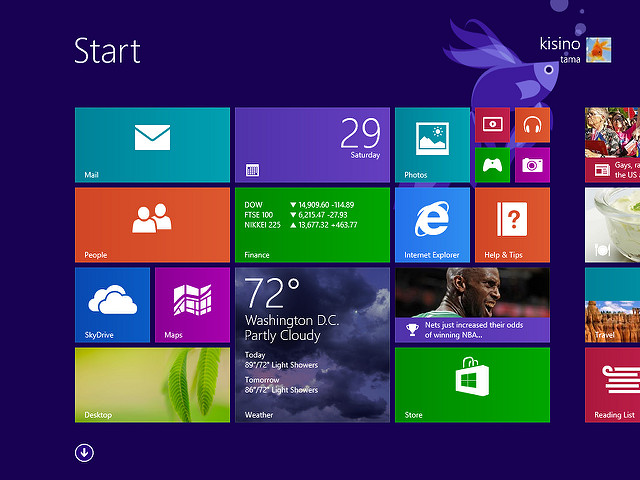Click the DOW value 14,909.60
Screen dimensions: 640x480
[x=313, y=205]
